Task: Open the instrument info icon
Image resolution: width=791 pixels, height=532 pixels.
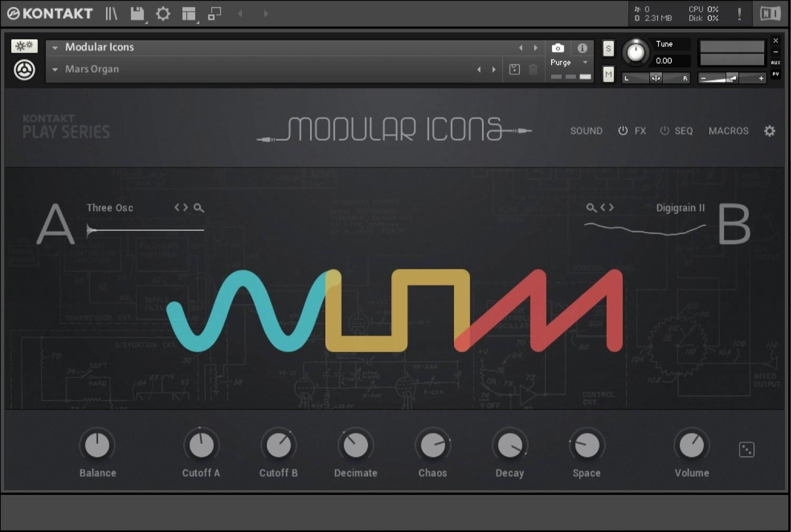Action: tap(582, 48)
